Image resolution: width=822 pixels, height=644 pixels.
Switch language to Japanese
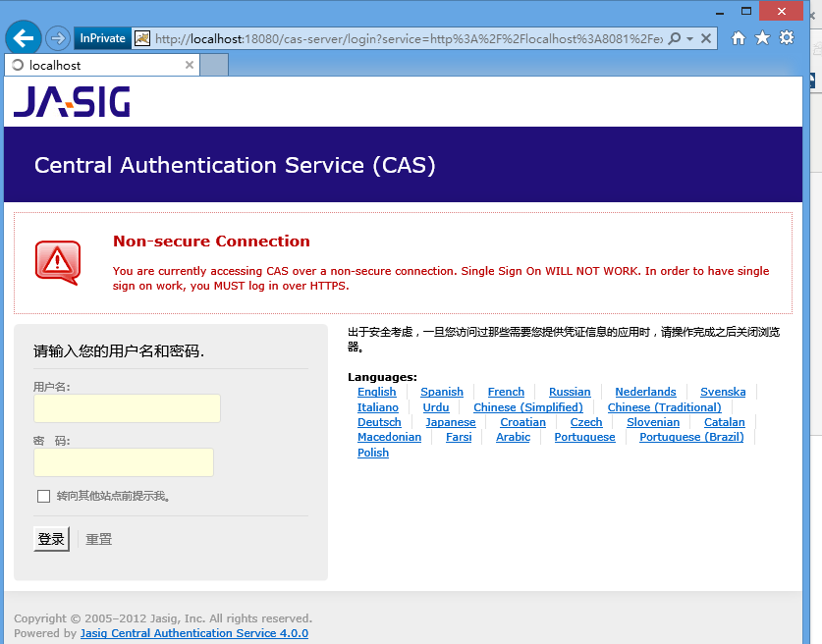pyautogui.click(x=451, y=422)
